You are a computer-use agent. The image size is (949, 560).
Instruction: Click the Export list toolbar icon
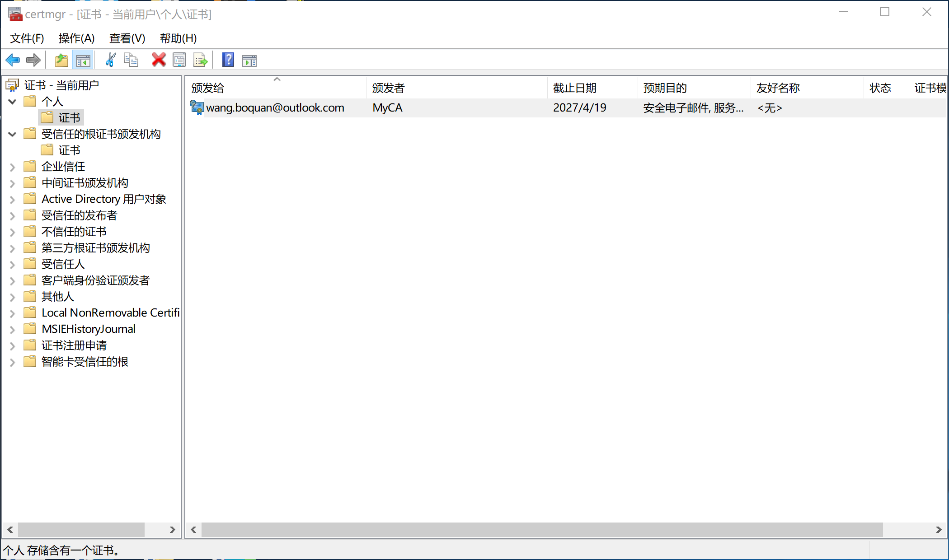coord(200,60)
